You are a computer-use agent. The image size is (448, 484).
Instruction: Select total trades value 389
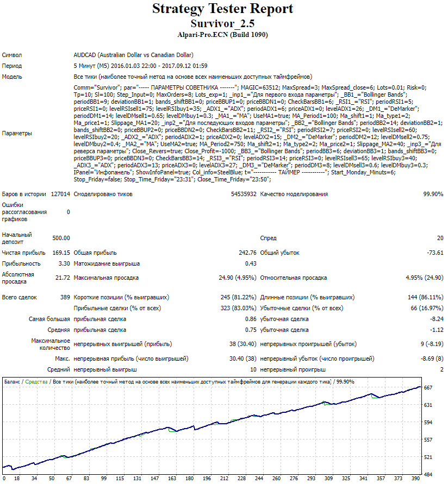(x=65, y=297)
